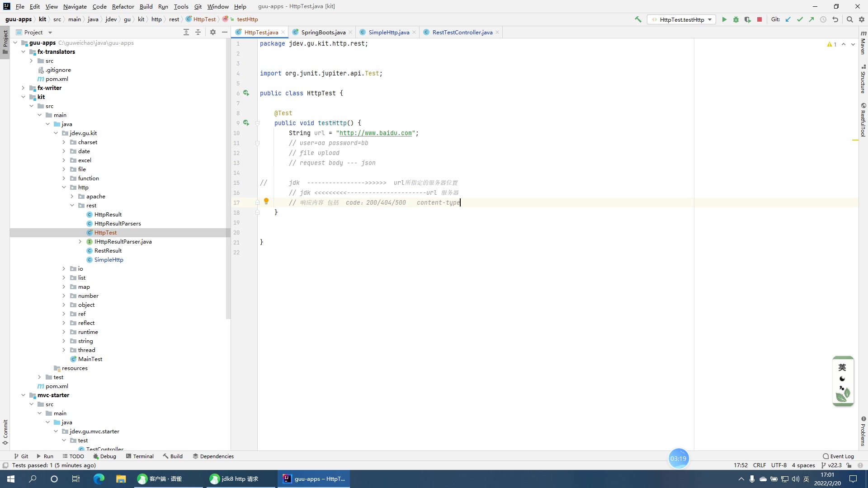Click the HttpResultParsers tab file
The height and width of the screenshot is (488, 868).
tap(117, 223)
